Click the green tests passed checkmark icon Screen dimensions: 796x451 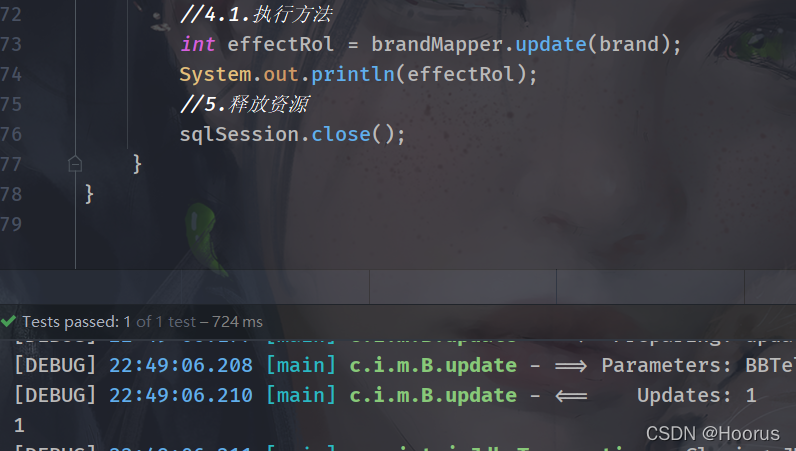click(x=9, y=321)
